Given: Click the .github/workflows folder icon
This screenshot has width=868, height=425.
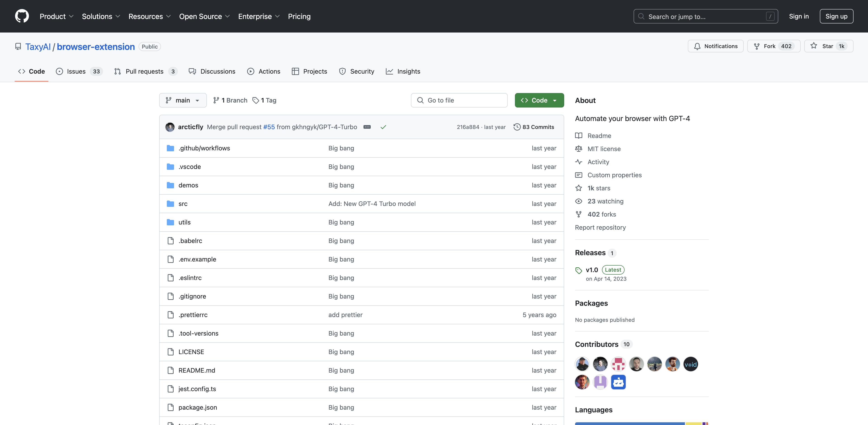Looking at the screenshot, I should click(x=170, y=148).
